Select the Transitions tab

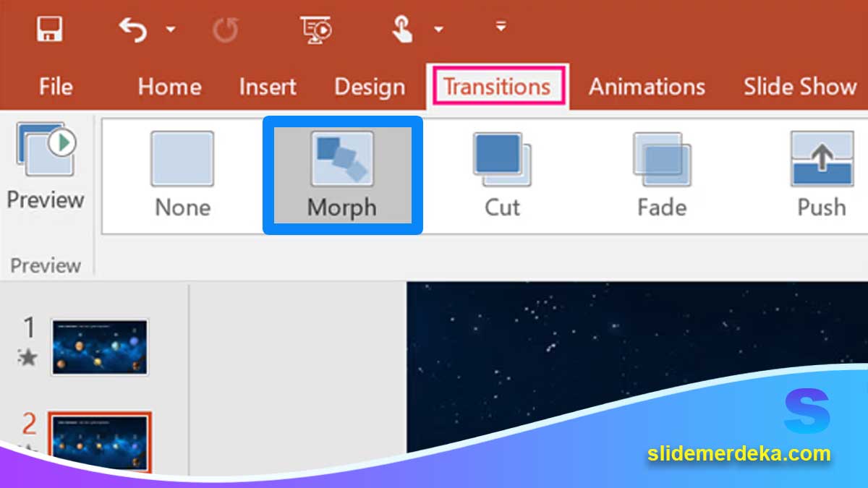(x=497, y=87)
